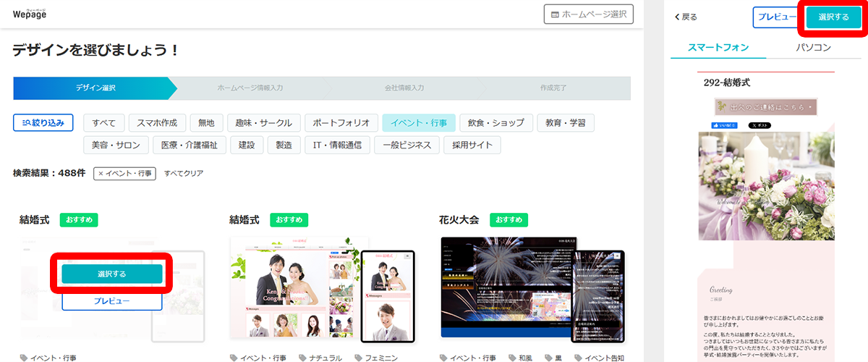The image size is (868, 362).
Task: Click おすすめ badge on 花火大会 card
Action: (x=509, y=219)
